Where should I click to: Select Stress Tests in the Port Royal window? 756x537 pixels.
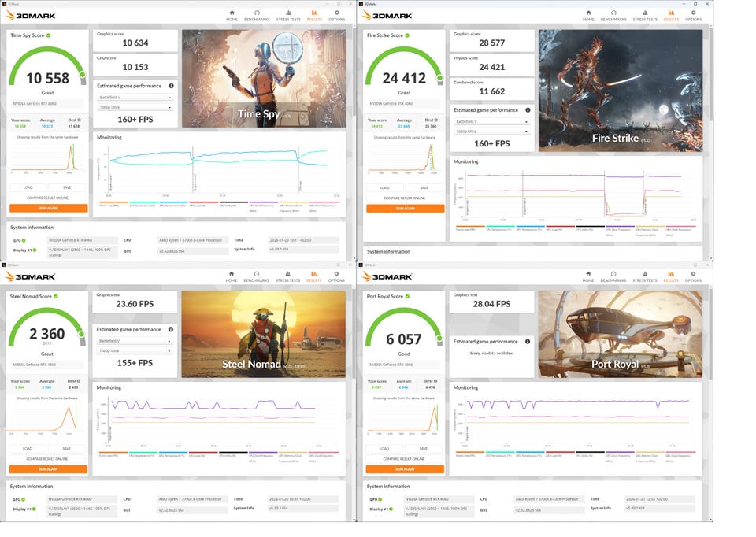(x=645, y=276)
